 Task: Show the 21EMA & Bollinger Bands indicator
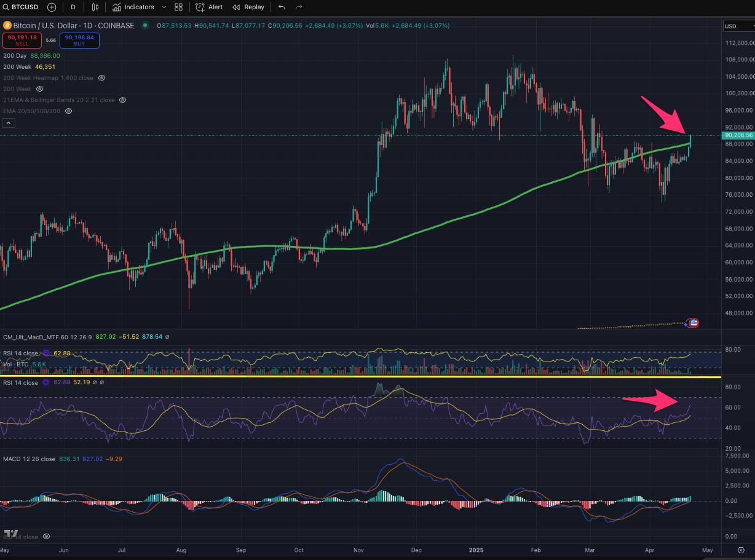tap(122, 100)
